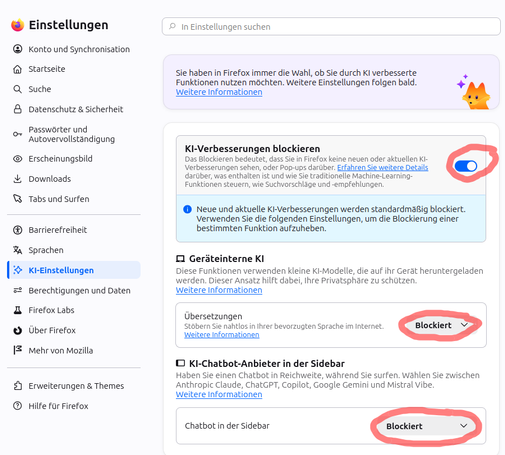Open Weitere Informationen link in top banner
This screenshot has height=455, width=505.
219,92
